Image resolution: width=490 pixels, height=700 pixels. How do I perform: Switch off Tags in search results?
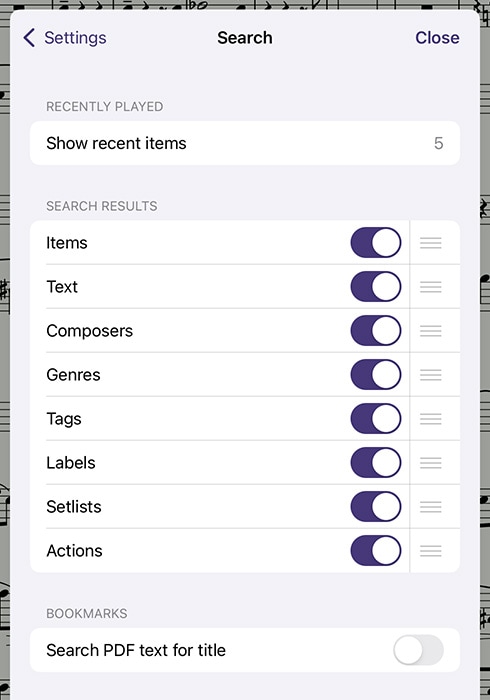(376, 419)
